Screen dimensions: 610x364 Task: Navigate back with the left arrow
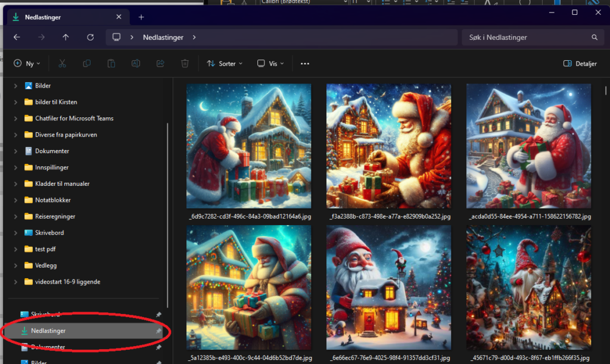(17, 38)
